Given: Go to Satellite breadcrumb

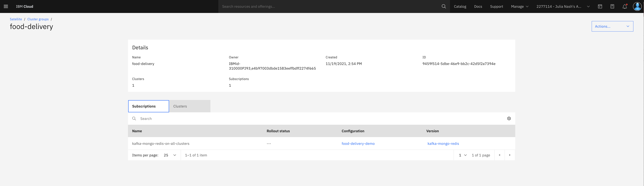Looking at the screenshot, I should tap(16, 19).
